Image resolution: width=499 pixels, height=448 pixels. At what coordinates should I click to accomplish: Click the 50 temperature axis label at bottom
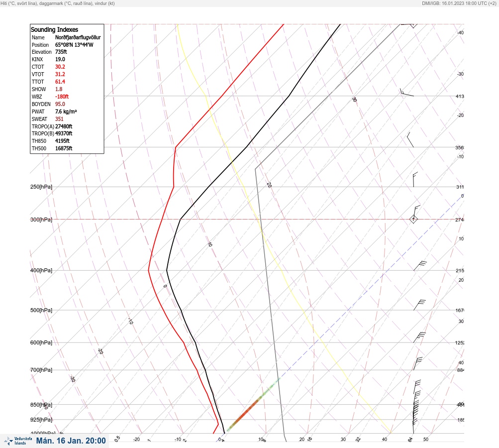point(426,440)
